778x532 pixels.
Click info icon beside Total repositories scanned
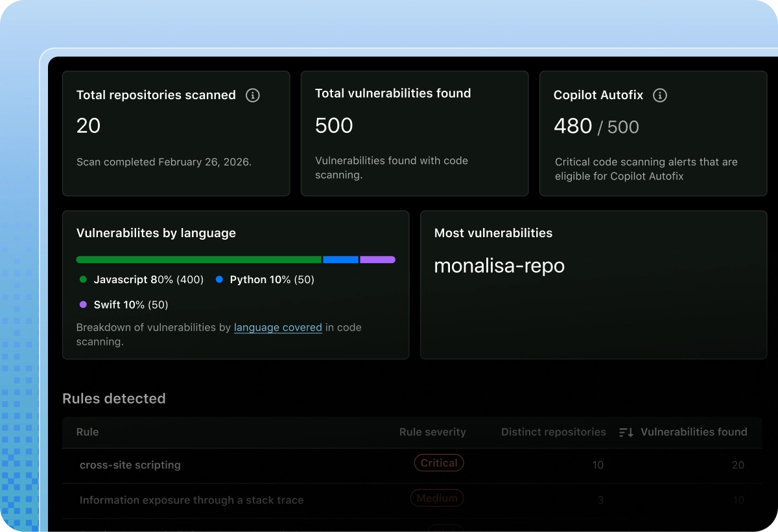(x=253, y=95)
